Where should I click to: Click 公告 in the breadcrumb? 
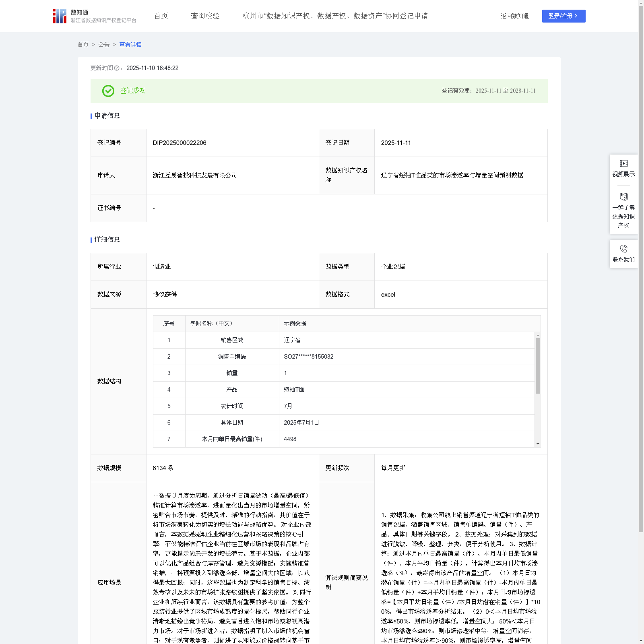(x=104, y=45)
